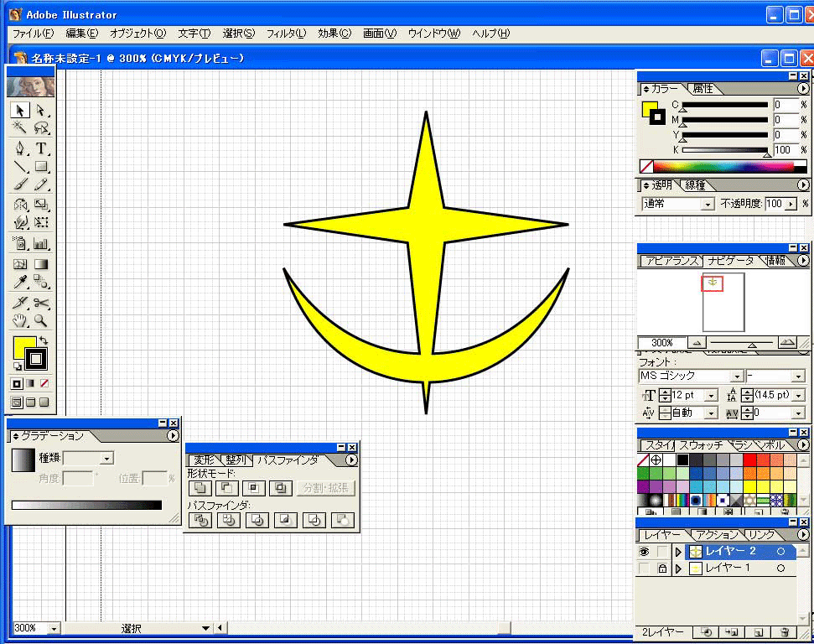Unlock レイヤー 1 via its lock icon
Image resolution: width=814 pixels, height=644 pixels.
(x=662, y=569)
